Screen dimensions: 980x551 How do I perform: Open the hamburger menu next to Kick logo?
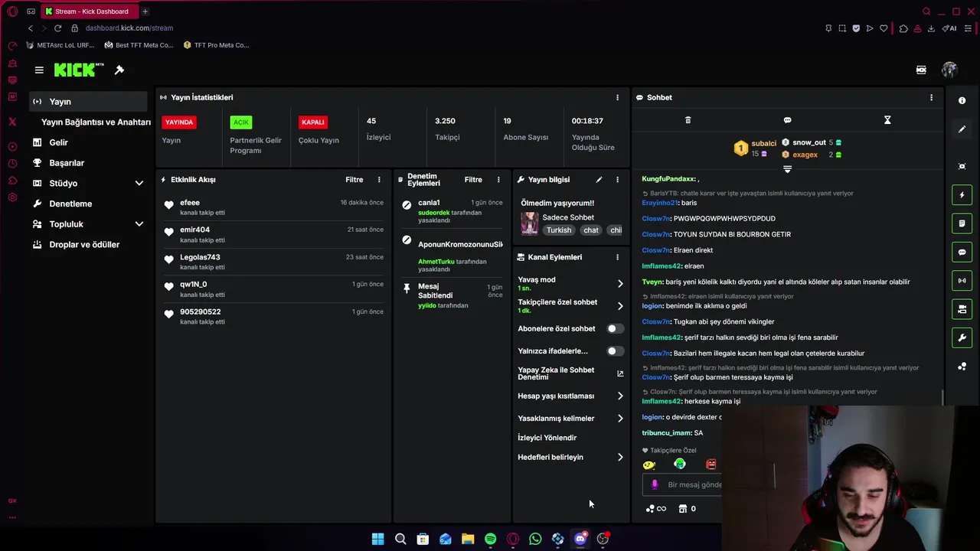[39, 70]
